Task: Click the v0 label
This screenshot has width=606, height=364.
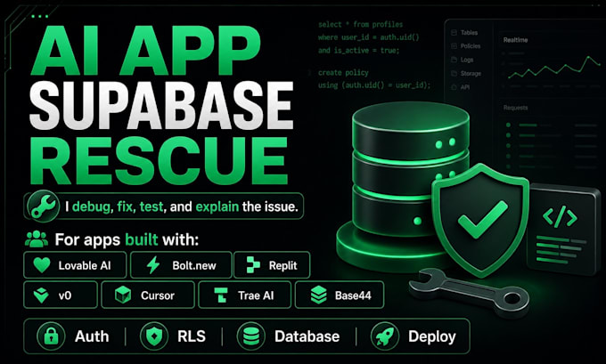Action: (65, 295)
